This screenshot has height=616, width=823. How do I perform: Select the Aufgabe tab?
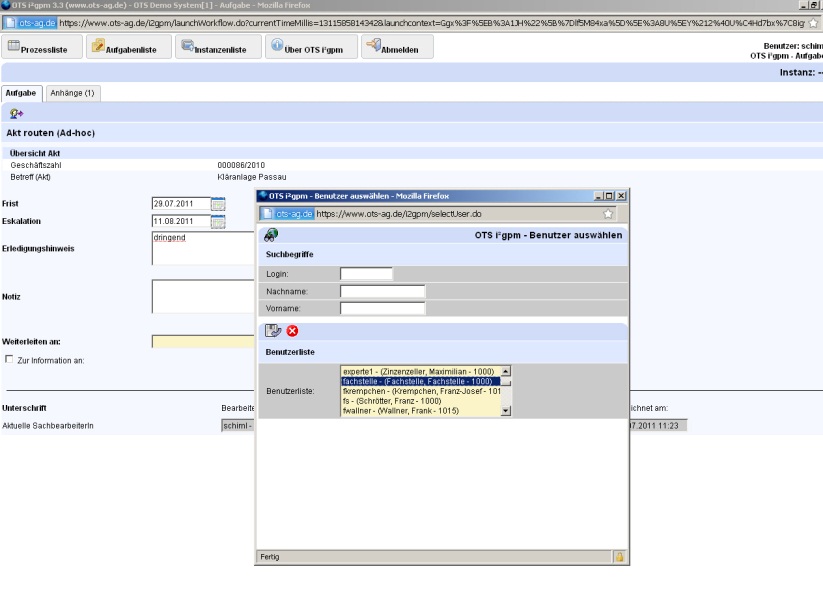point(22,93)
